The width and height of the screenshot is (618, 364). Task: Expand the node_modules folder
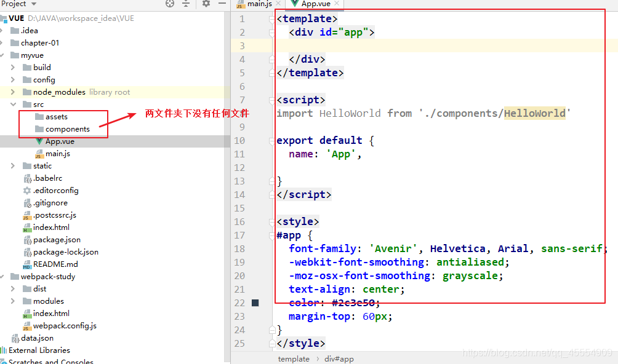coord(12,92)
